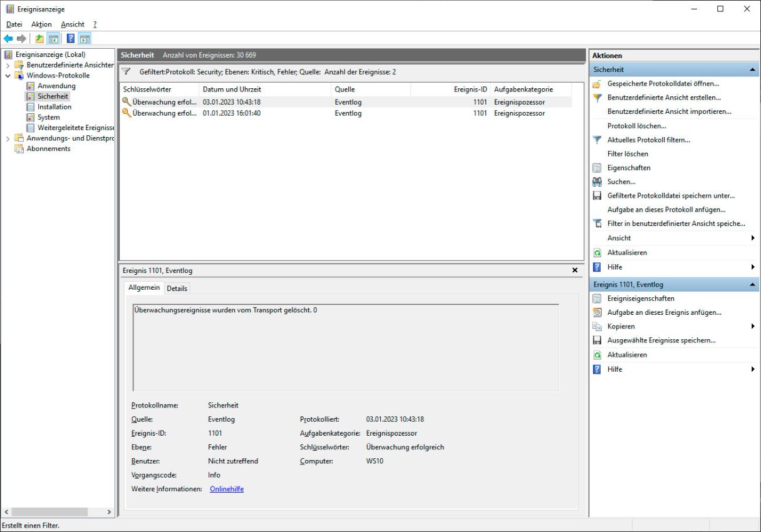Select the System log in the tree
The image size is (761, 532).
click(x=49, y=117)
